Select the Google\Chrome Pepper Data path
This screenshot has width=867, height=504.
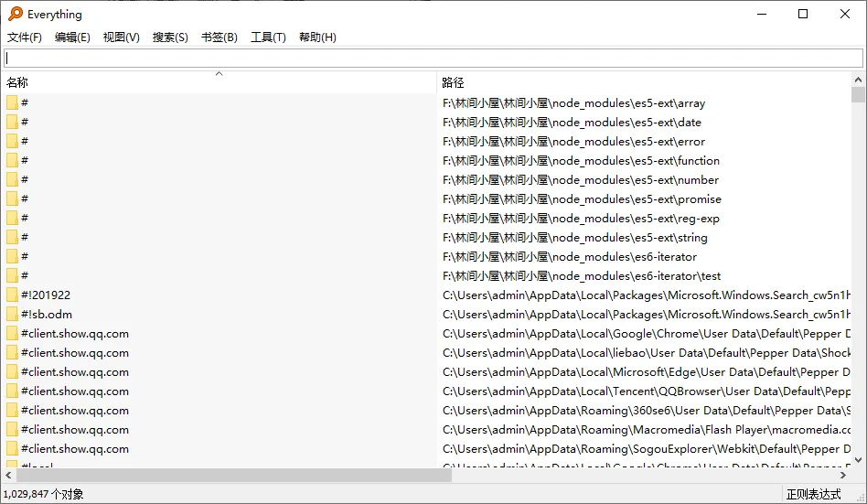(x=647, y=334)
